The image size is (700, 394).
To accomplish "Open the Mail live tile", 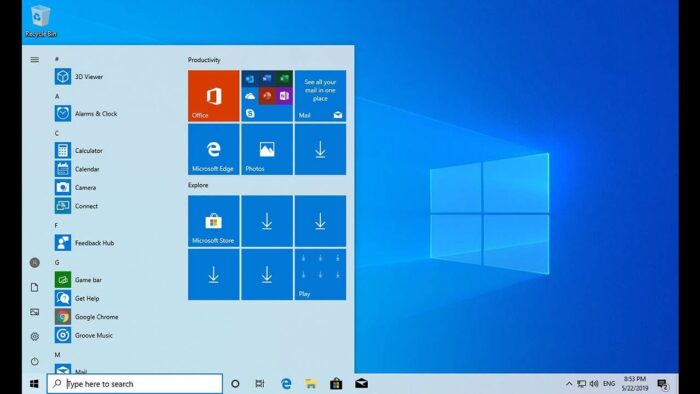I will 320,95.
